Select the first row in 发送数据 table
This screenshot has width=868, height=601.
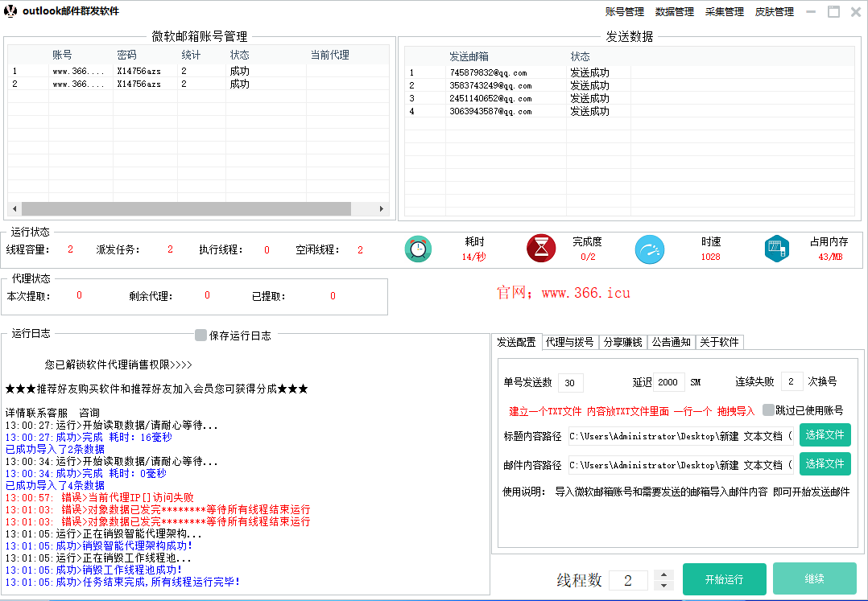point(509,72)
